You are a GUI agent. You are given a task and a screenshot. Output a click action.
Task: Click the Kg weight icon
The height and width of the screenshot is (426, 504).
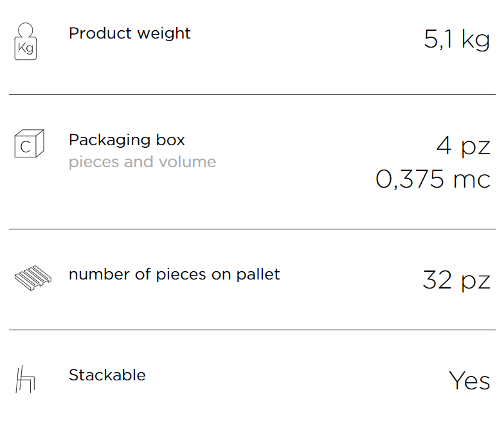(x=26, y=41)
